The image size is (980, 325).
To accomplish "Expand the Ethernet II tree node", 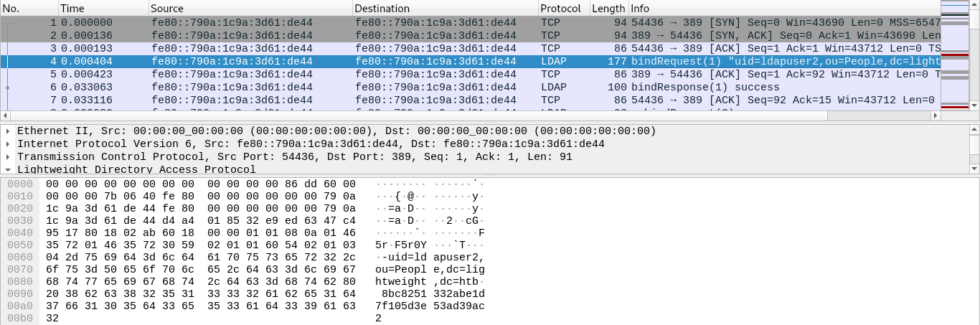I will pyautogui.click(x=8, y=131).
